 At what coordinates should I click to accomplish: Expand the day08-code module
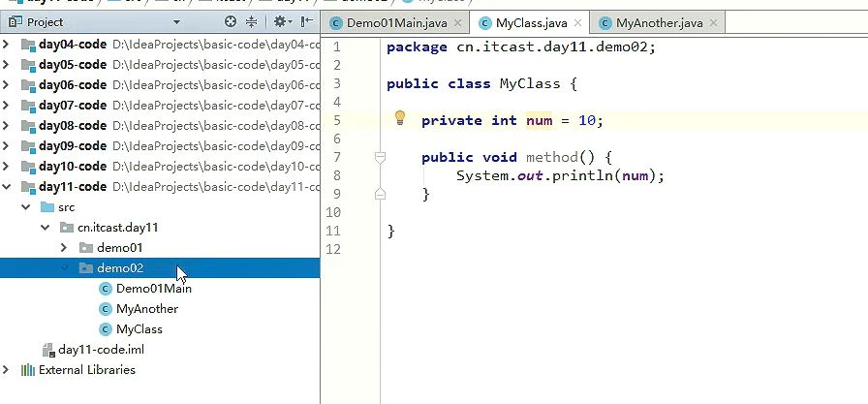[6, 126]
